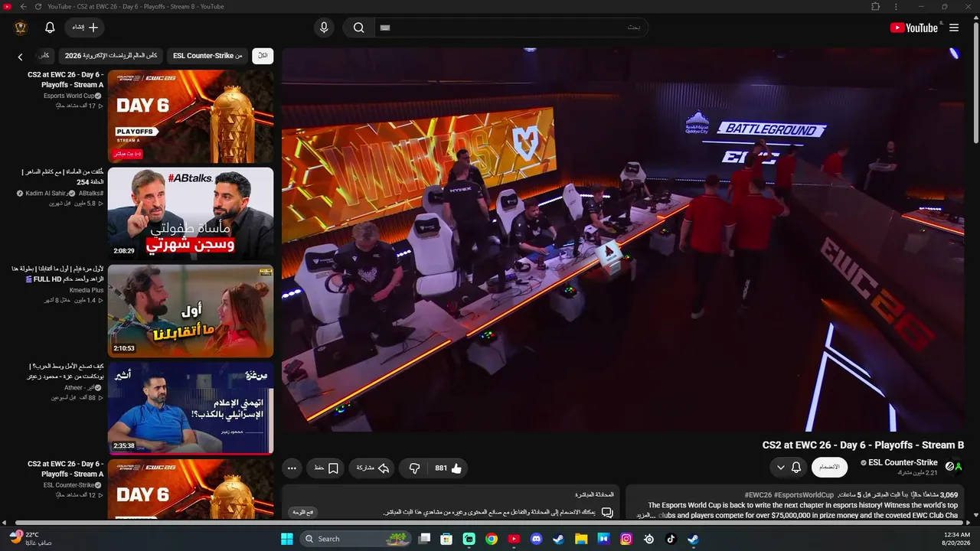Open the taskbar clock and date
Screen dimensions: 980x551
point(957,539)
